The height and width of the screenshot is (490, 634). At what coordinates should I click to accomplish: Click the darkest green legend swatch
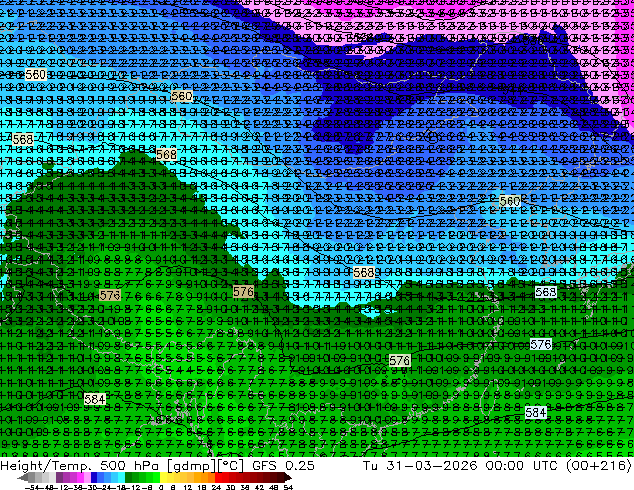pyautogui.click(x=128, y=478)
